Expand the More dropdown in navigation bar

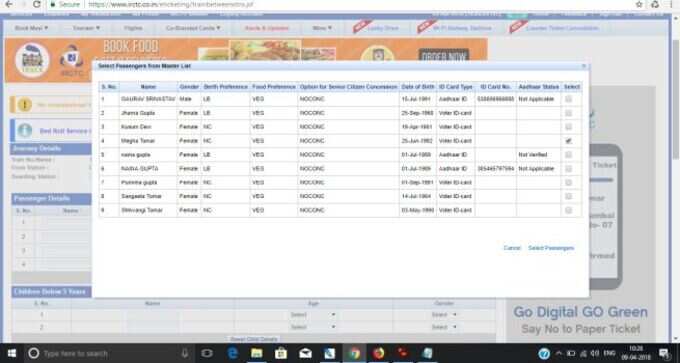pos(322,28)
